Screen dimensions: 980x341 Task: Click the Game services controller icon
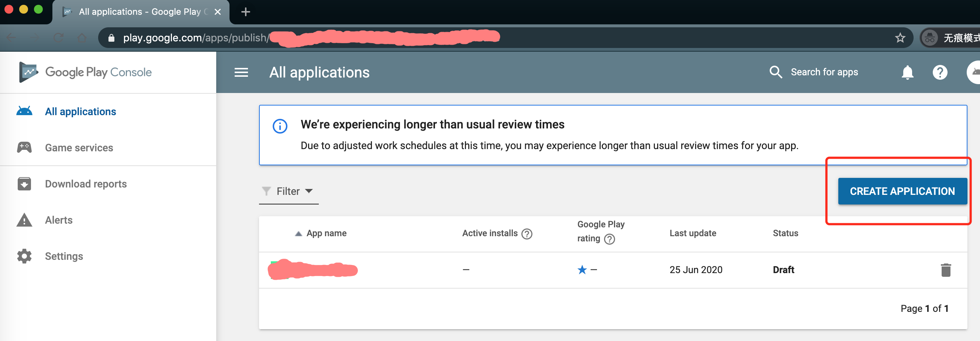[x=24, y=147]
